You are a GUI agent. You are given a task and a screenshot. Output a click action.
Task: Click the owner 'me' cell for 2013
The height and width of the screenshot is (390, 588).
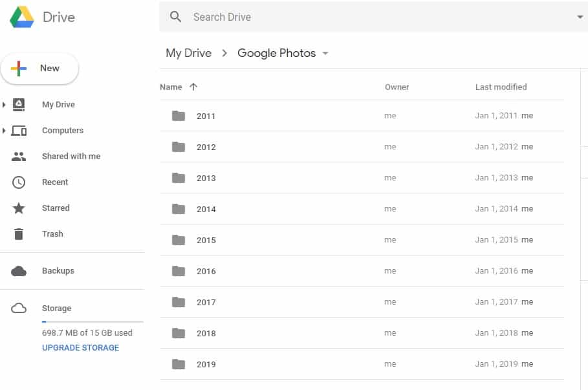[390, 178]
